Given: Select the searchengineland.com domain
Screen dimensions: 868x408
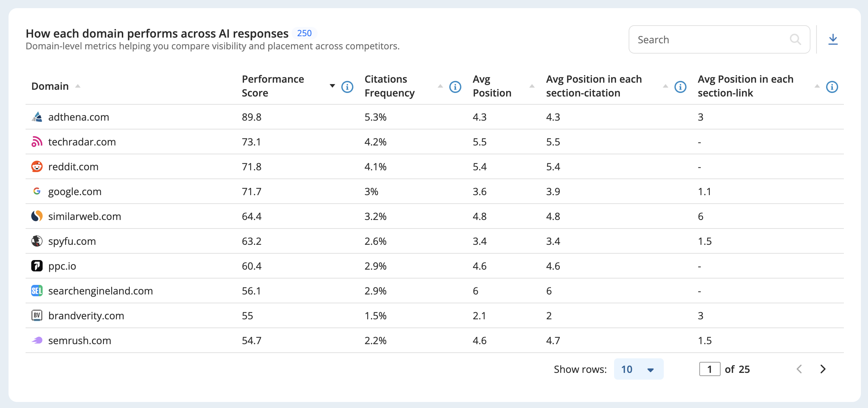Looking at the screenshot, I should [101, 291].
